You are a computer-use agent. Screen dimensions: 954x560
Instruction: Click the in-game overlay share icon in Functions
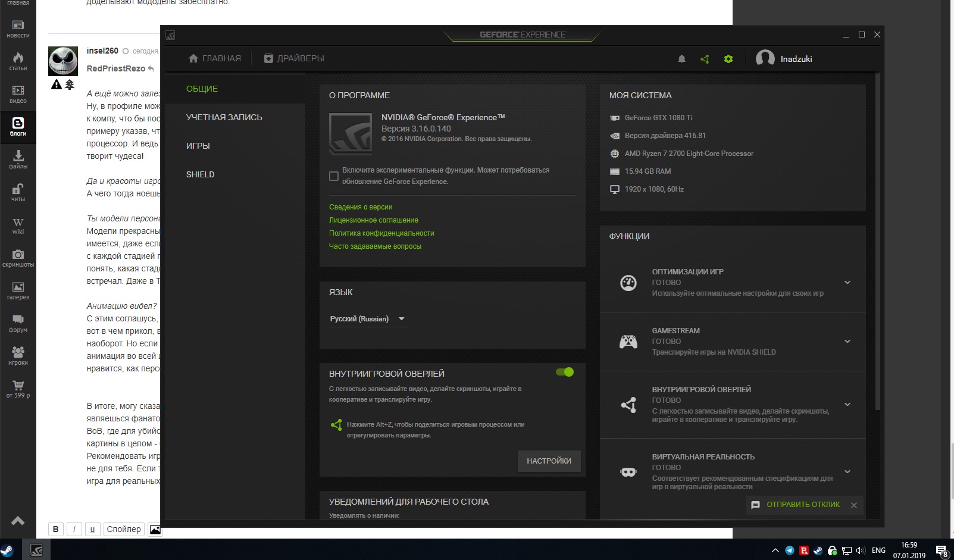(x=628, y=405)
